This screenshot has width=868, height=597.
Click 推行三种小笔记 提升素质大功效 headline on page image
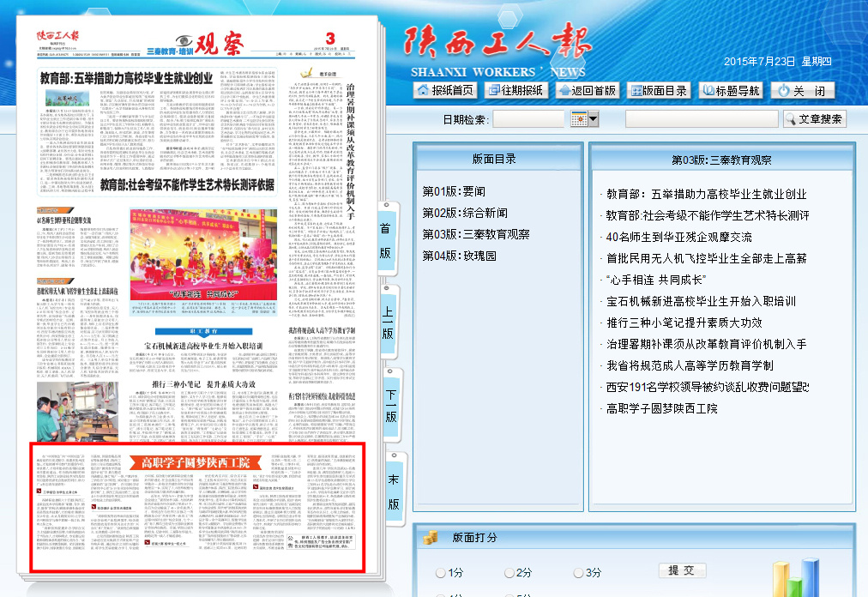[x=204, y=383]
